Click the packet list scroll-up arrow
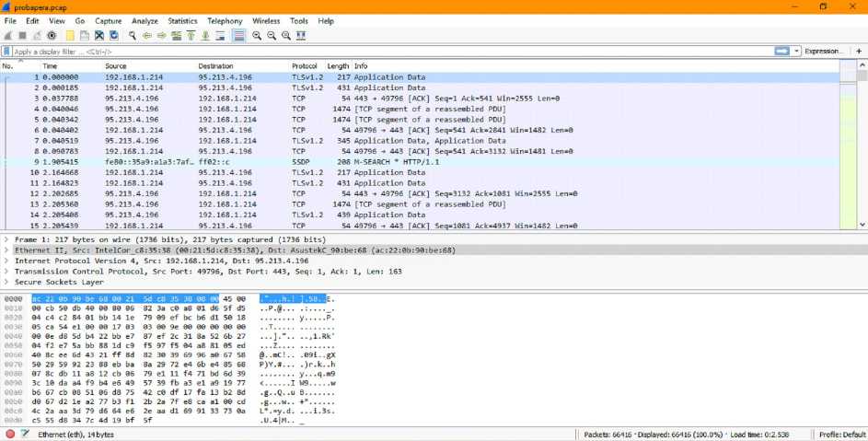The width and height of the screenshot is (868, 441). click(x=862, y=64)
